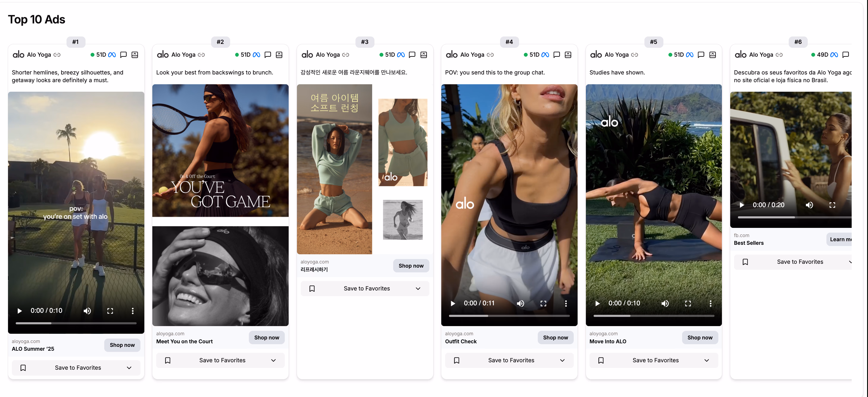The image size is (868, 397).
Task: Expand the Save to Favorites chevron on ad #5
Action: (x=707, y=360)
